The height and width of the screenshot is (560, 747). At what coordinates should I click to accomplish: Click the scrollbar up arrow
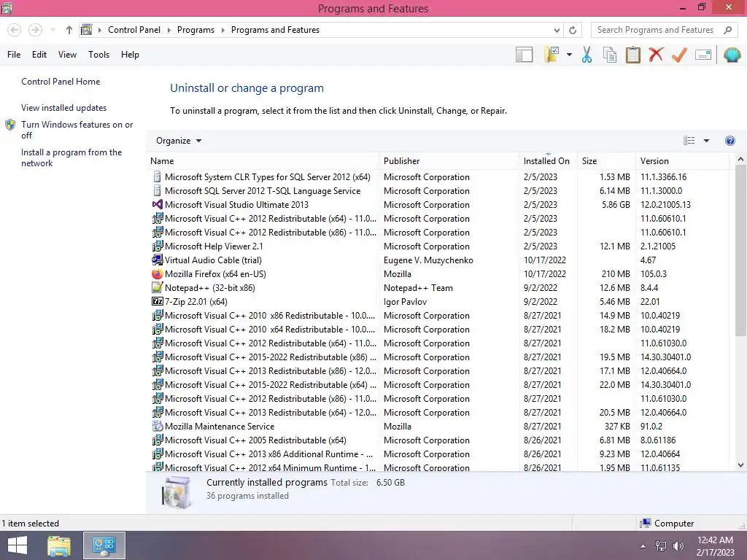point(740,160)
